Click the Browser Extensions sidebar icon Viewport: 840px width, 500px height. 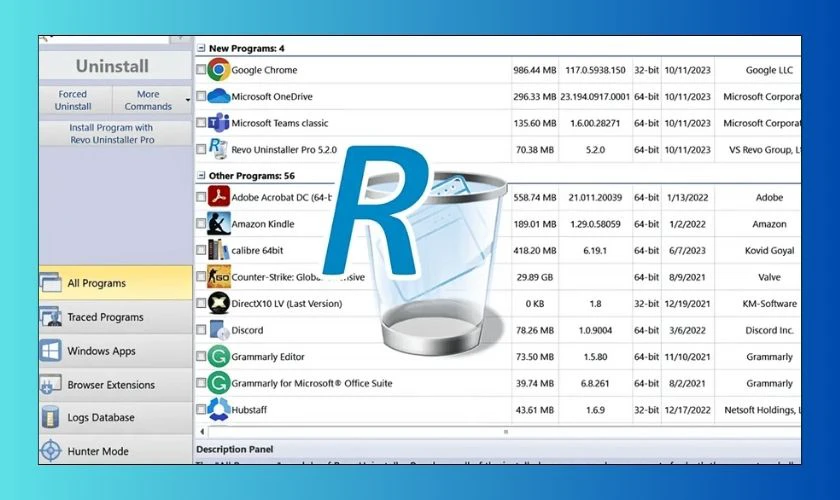coord(51,384)
